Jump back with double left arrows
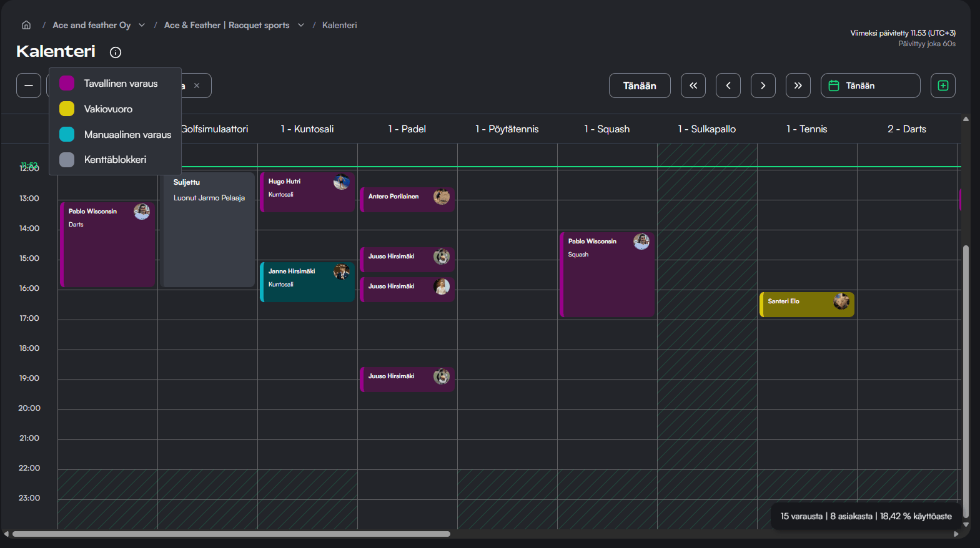The image size is (980, 548). click(x=693, y=86)
